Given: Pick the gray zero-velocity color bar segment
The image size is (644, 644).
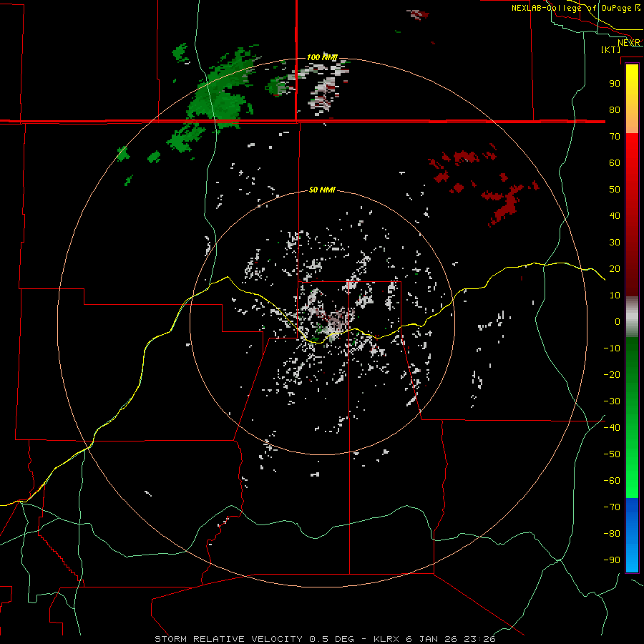Looking at the screenshot, I should [632, 317].
